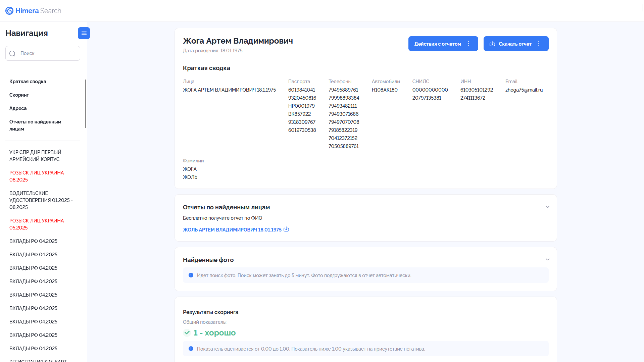This screenshot has height=362, width=644.
Task: Click download icon on Скачать отчет button
Action: [492, 44]
